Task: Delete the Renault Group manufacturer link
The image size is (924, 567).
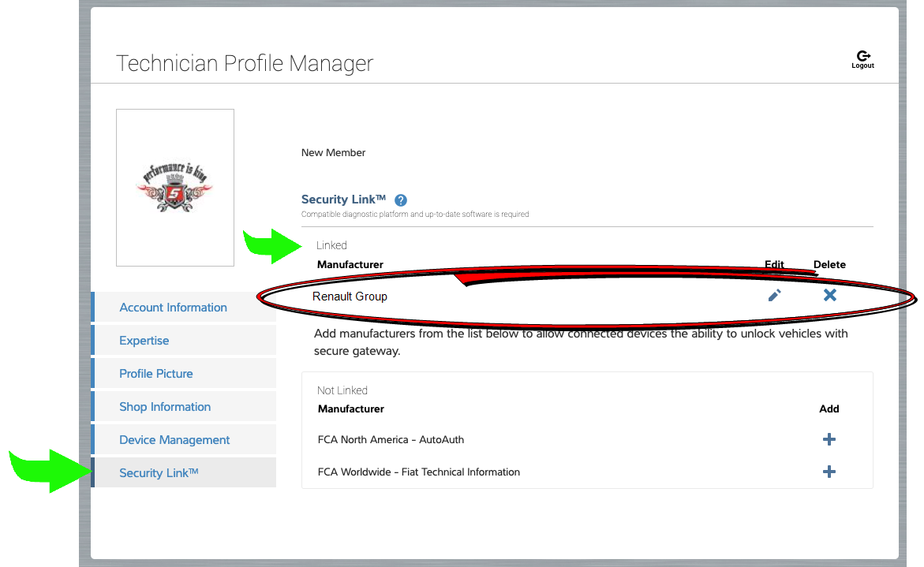Action: pos(829,296)
